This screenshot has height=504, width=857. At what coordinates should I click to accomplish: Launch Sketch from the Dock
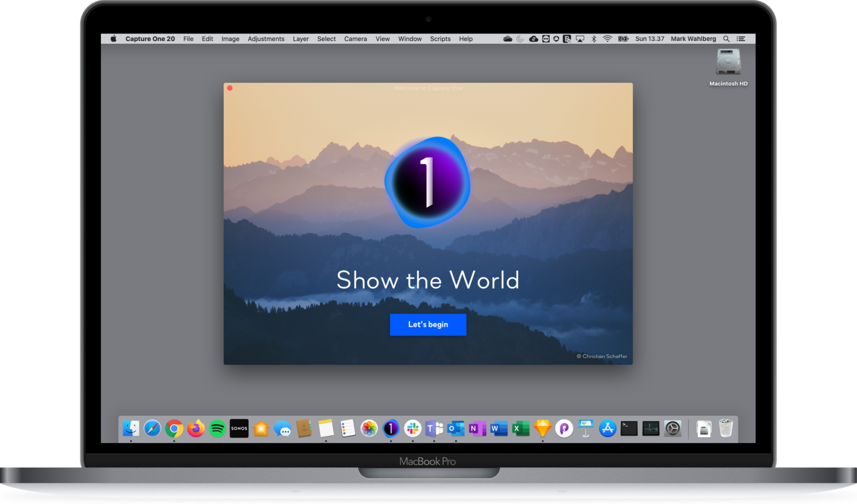pyautogui.click(x=542, y=429)
